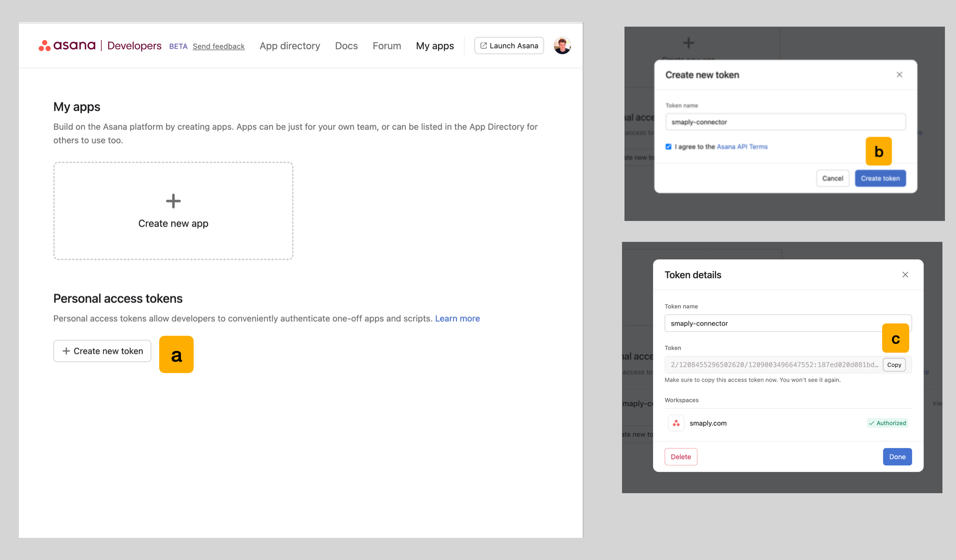Focus Token name field in Token details dialog
956x560 pixels.
[x=788, y=323]
